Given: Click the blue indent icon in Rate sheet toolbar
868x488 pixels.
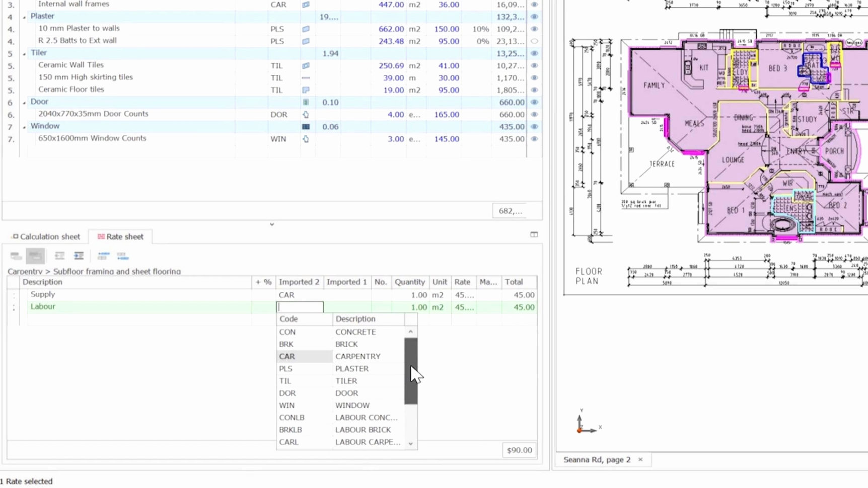Looking at the screenshot, I should pyautogui.click(x=79, y=256).
